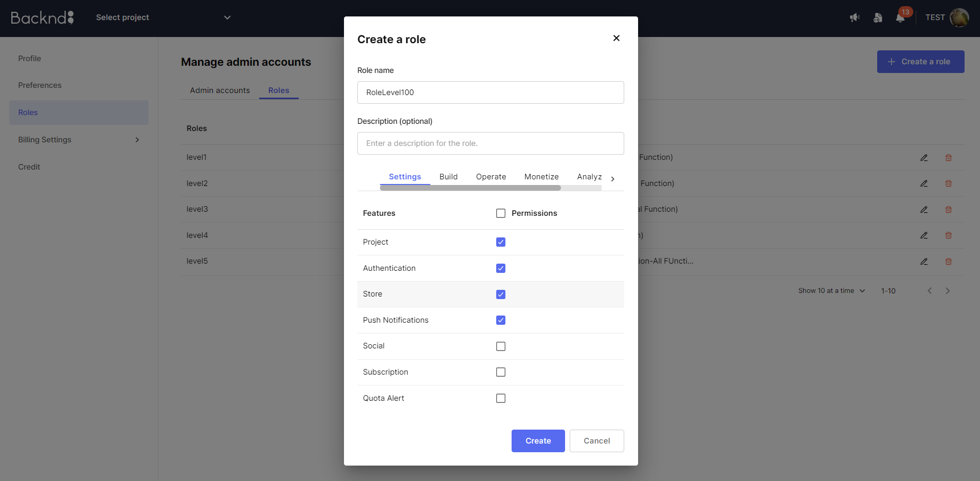Screen dimensions: 980x481
Task: Click the Backnd logo
Action: tap(42, 17)
